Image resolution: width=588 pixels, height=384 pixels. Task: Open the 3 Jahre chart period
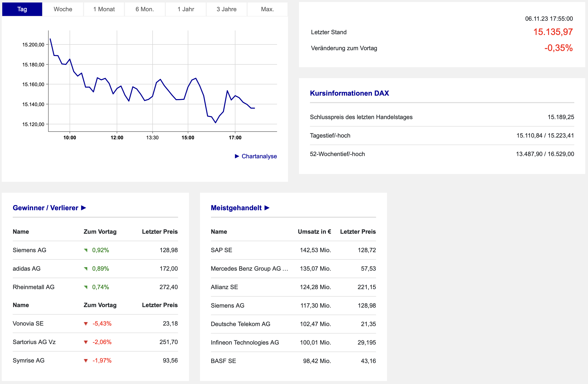(x=226, y=9)
